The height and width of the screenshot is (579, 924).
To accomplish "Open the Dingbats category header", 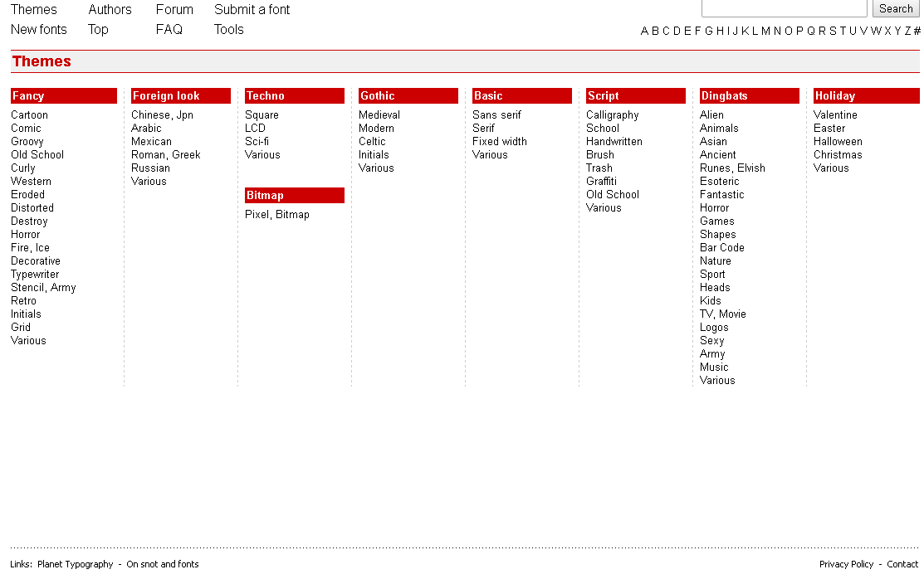I will click(750, 96).
